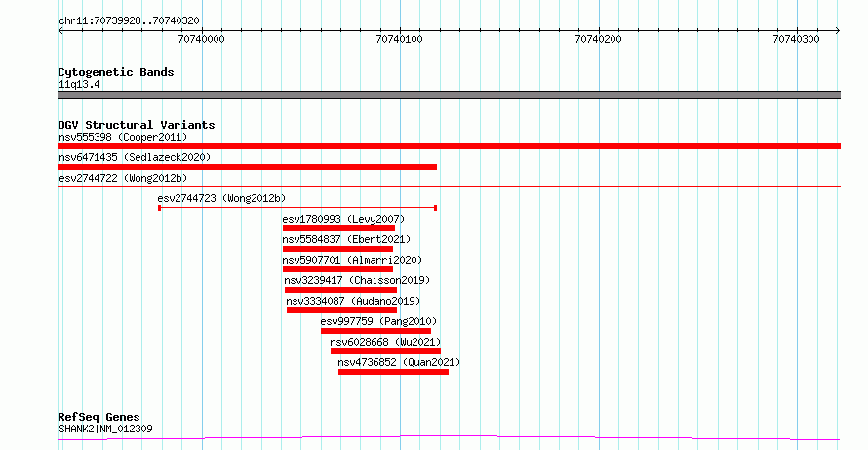Open the nsv6028668 (Wu2021) label
The width and height of the screenshot is (868, 450).
385,342
